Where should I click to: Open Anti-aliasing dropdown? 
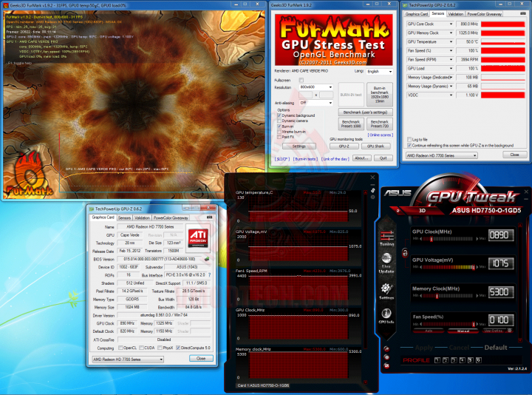click(316, 103)
